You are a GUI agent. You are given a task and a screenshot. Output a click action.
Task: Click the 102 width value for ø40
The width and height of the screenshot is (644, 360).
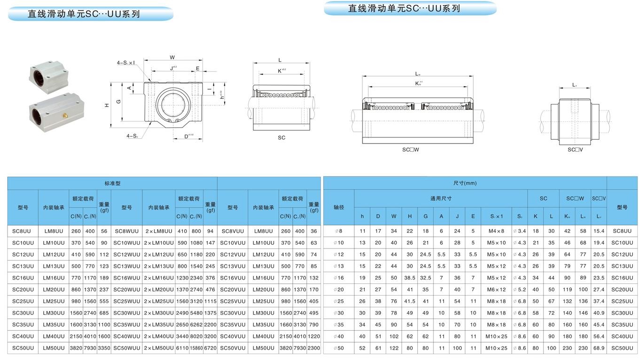click(393, 336)
